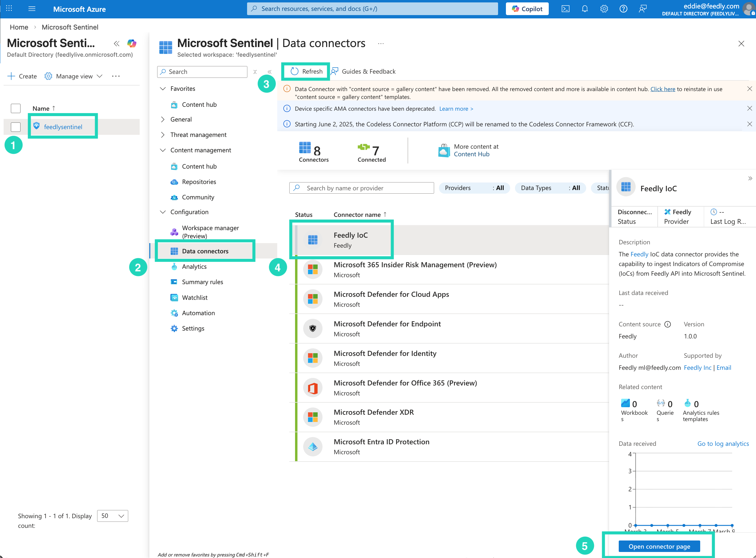The height and width of the screenshot is (558, 756).
Task: Open Cloud Shell icon in top bar
Action: tap(565, 9)
